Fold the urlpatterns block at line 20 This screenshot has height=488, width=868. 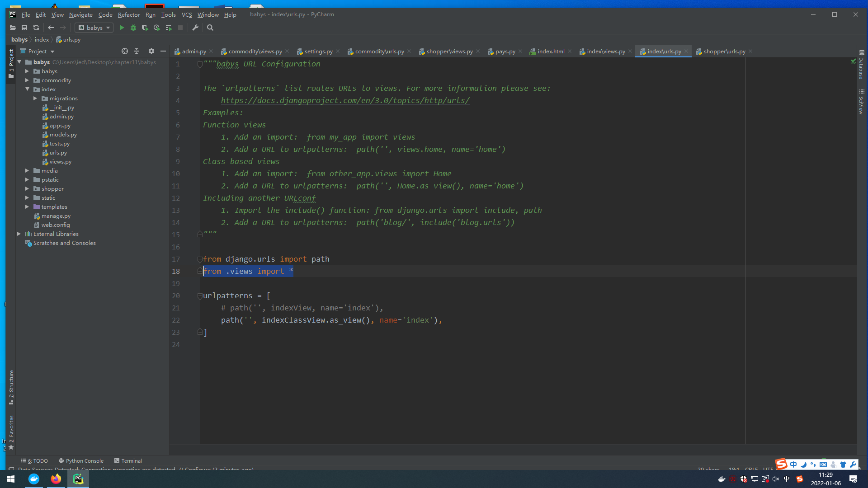click(200, 296)
